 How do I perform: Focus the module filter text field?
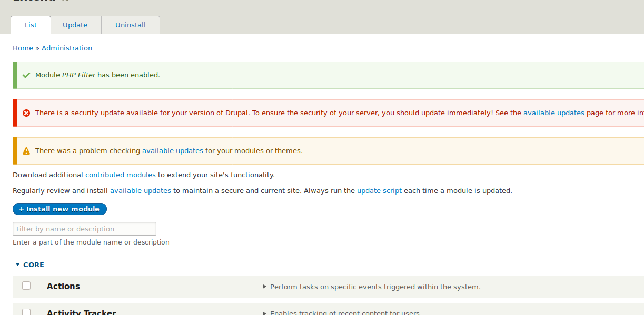click(84, 229)
